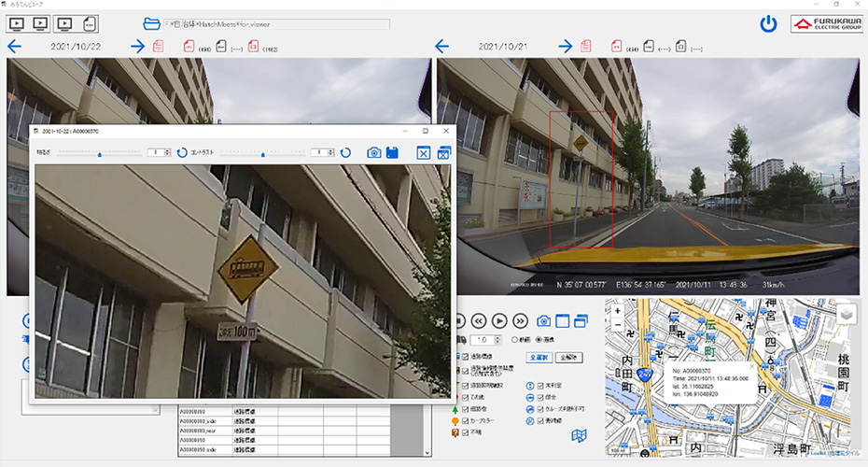This screenshot has height=467, width=868.
Task: Open folder browse icon beside path
Action: pos(151,24)
